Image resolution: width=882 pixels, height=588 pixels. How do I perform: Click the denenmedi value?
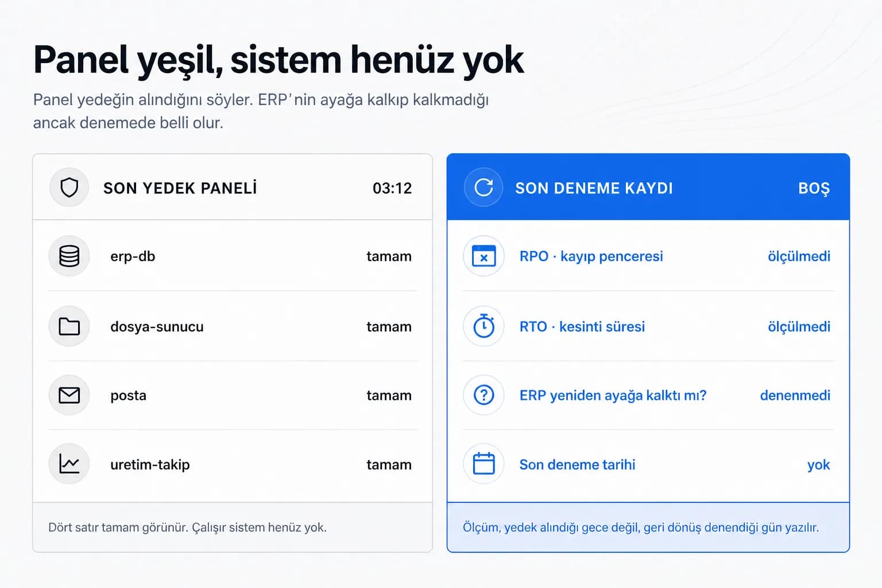(795, 395)
